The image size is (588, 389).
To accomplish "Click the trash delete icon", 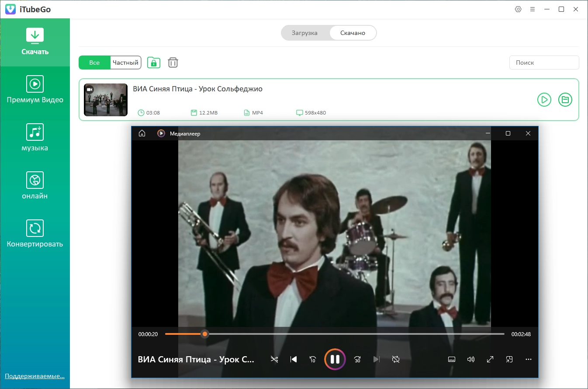I will pyautogui.click(x=173, y=63).
